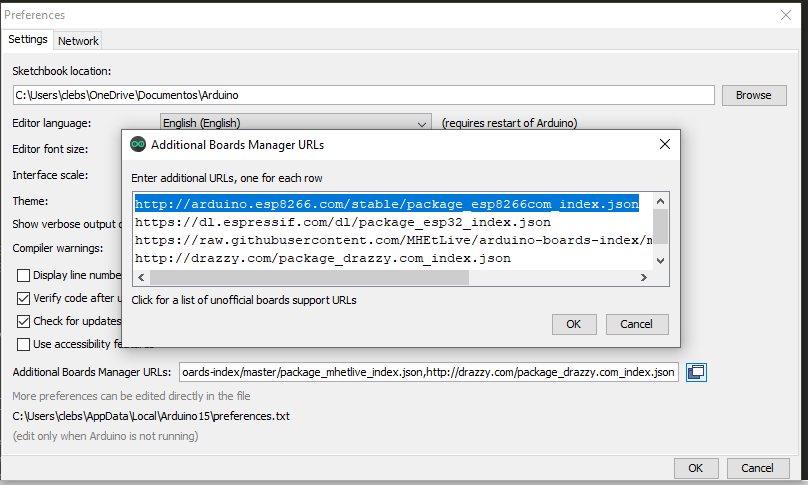
Task: Click the MHEtLive githubusercontent URL row
Action: click(394, 240)
